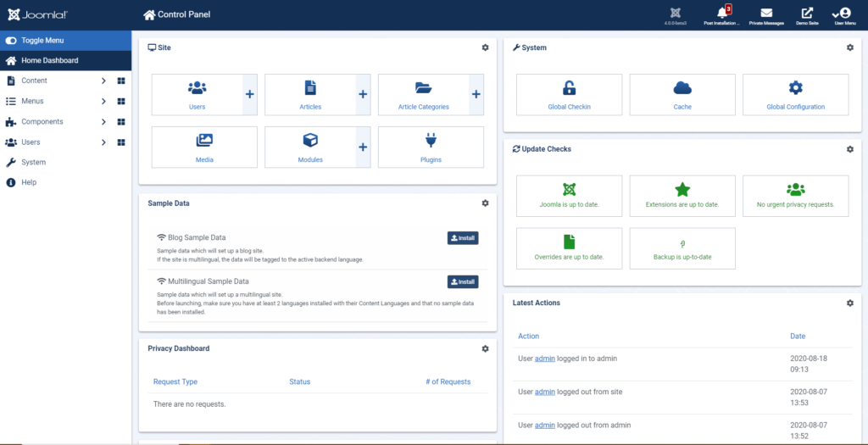Open the Private Messages envelope icon
This screenshot has width=868, height=445.
[766, 14]
